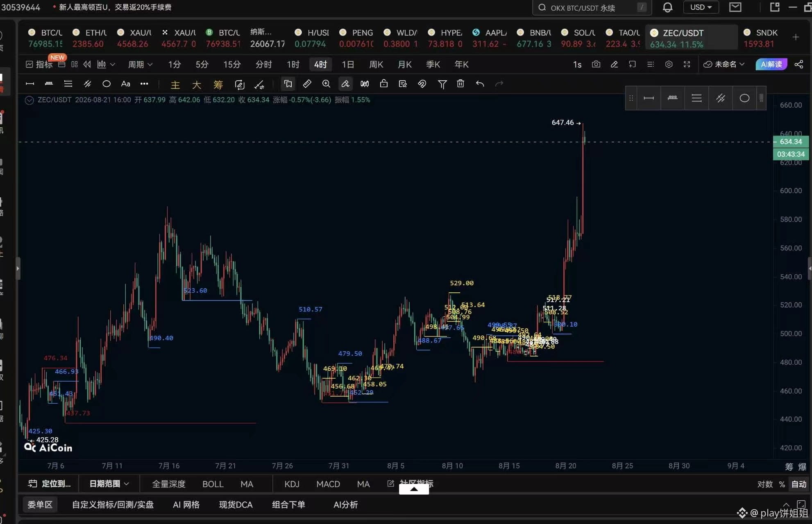Click the eraser highlight tool
This screenshot has width=812, height=524.
[x=345, y=84]
